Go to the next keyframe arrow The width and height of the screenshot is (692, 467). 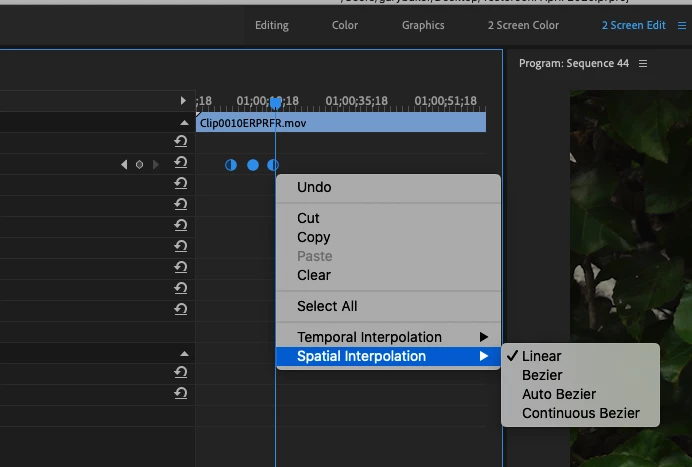click(x=155, y=165)
